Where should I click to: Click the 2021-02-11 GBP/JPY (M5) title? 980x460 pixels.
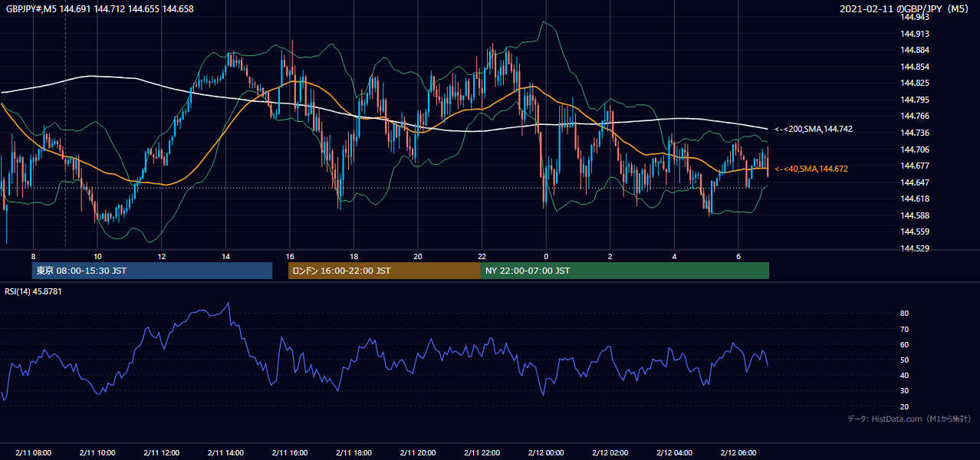[x=906, y=9]
